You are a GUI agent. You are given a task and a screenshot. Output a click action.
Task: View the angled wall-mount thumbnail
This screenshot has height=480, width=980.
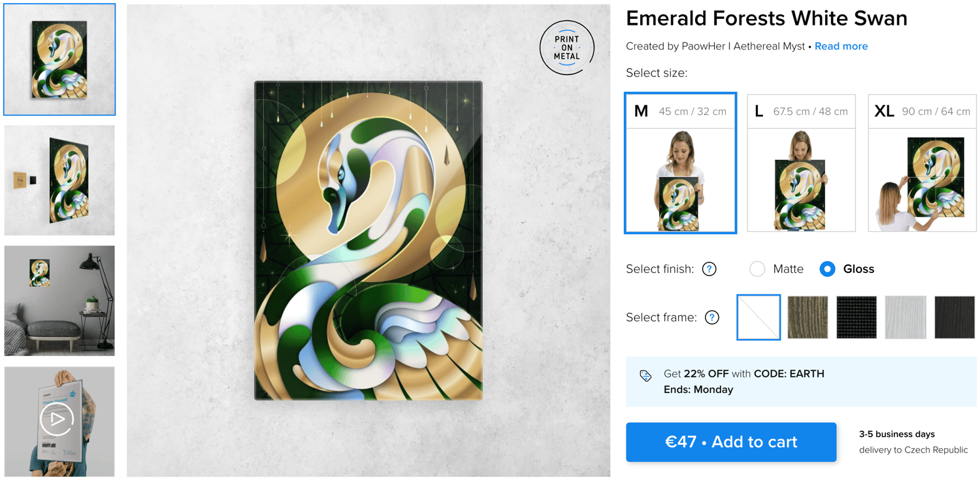click(x=59, y=180)
